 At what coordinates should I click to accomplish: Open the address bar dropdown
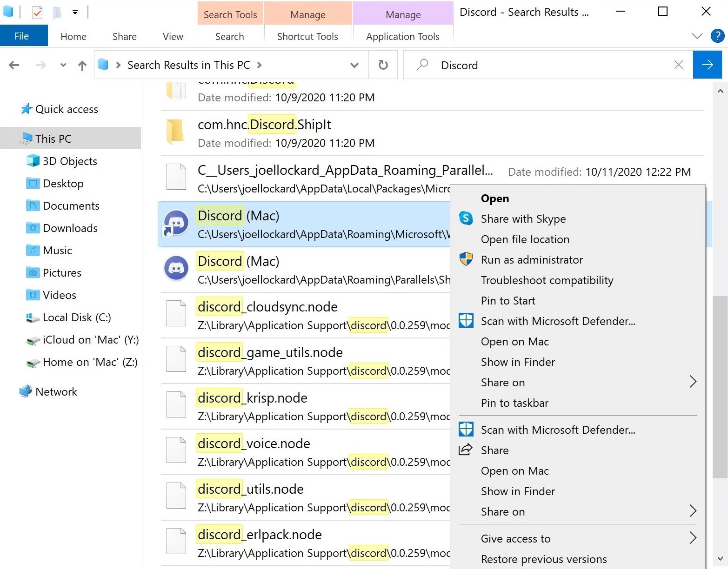(354, 65)
